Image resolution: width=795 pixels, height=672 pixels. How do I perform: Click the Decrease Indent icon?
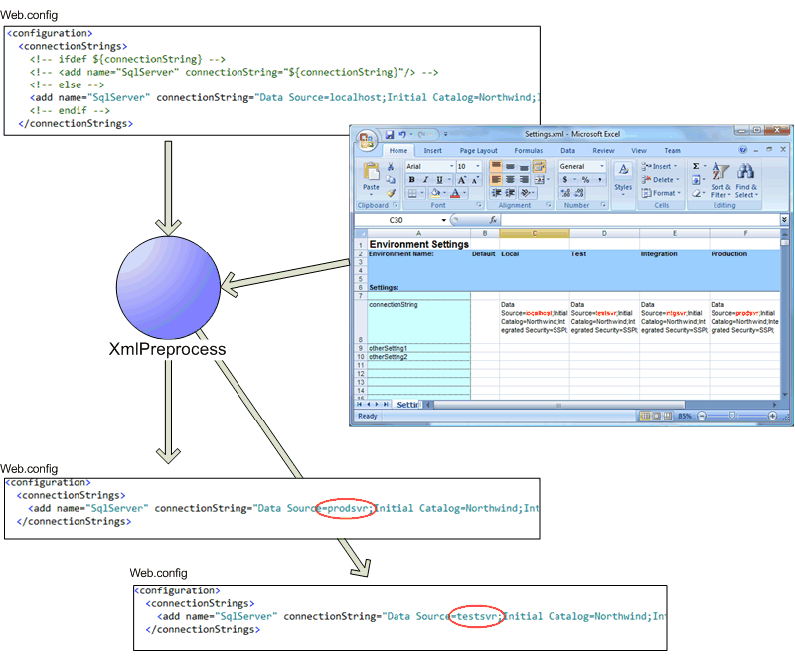click(496, 193)
